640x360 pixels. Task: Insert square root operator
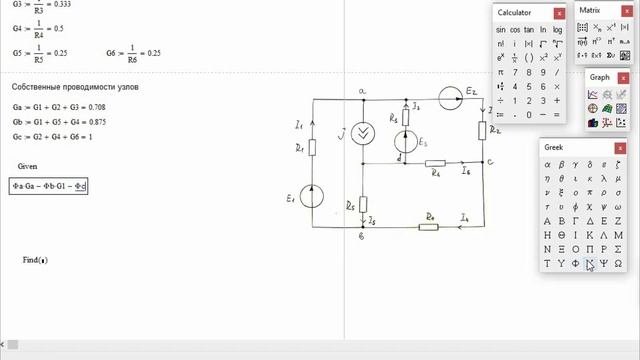click(543, 44)
